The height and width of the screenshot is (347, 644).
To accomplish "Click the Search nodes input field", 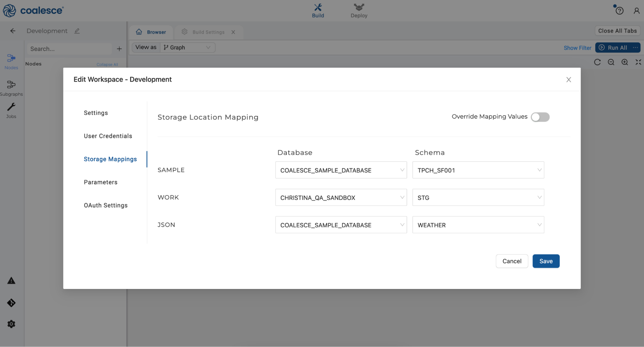I will click(x=69, y=49).
